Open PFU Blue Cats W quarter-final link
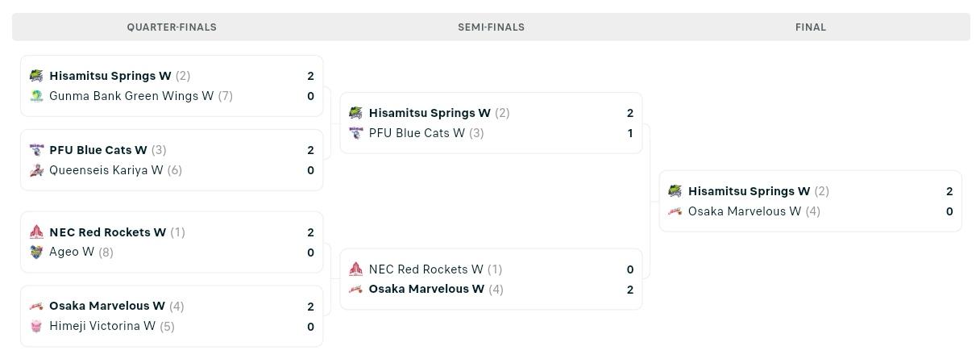 pos(98,150)
